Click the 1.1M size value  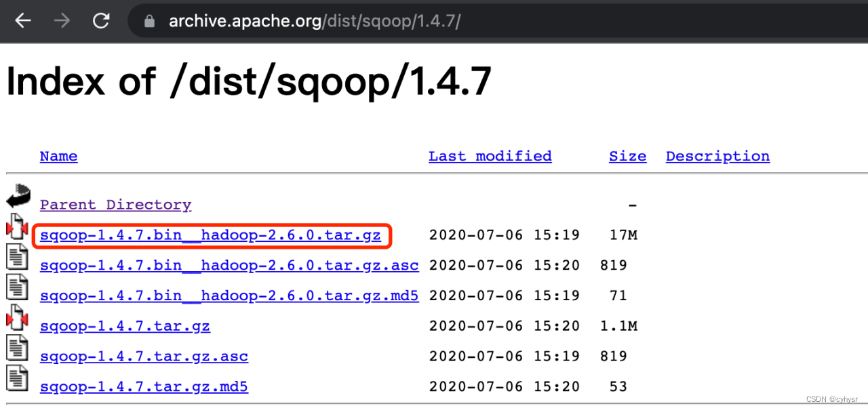619,326
